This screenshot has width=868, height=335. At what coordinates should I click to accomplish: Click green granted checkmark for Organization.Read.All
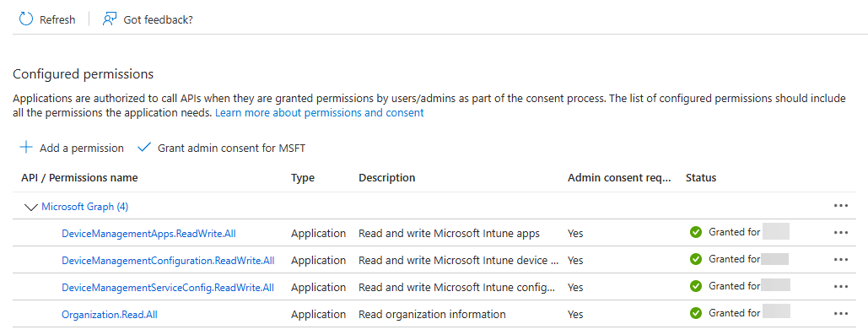coord(696,313)
